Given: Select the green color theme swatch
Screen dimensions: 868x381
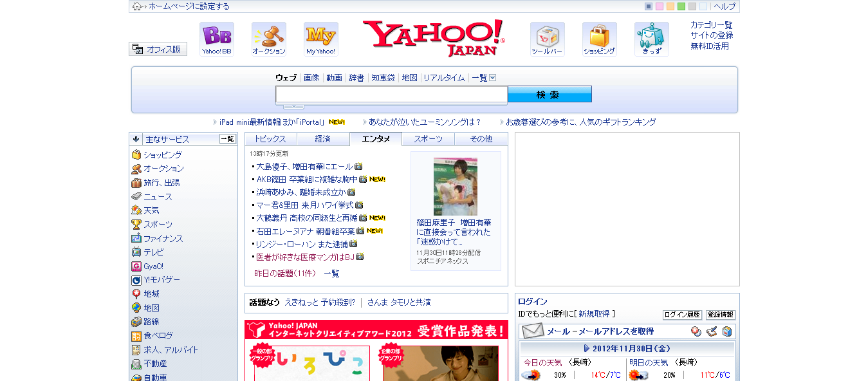Looking at the screenshot, I should pos(681,6).
